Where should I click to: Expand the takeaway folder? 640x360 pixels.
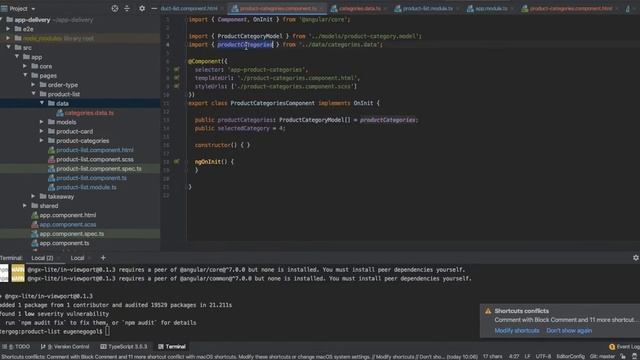point(33,196)
